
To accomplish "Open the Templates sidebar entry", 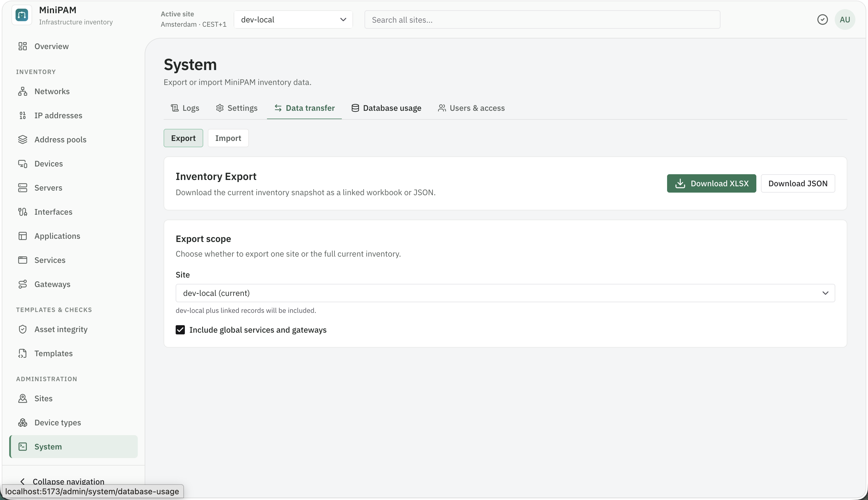I will coord(73,353).
